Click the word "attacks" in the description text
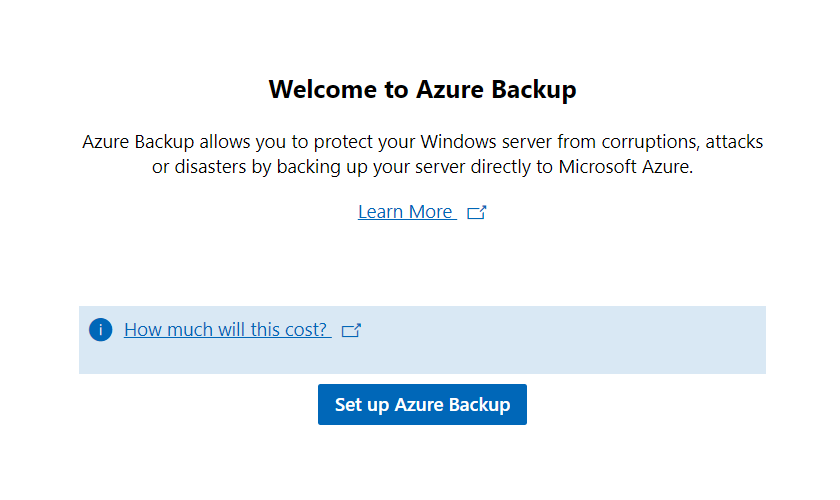This screenshot has width=840, height=500. (732, 141)
